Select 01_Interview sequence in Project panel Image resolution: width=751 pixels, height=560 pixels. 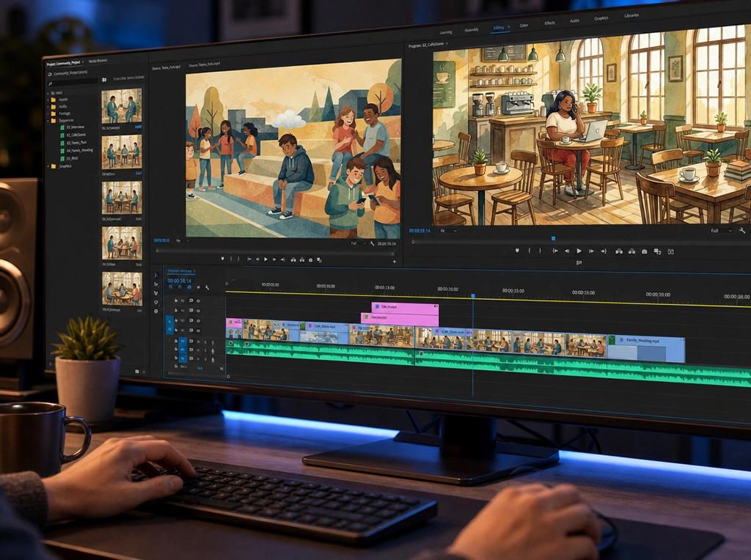click(76, 128)
